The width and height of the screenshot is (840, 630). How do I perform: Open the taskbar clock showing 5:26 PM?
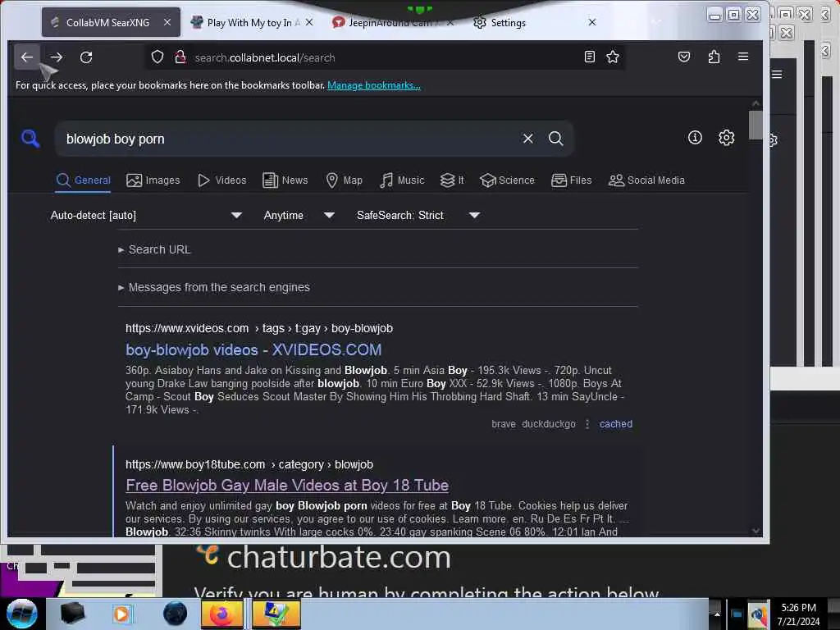798,614
